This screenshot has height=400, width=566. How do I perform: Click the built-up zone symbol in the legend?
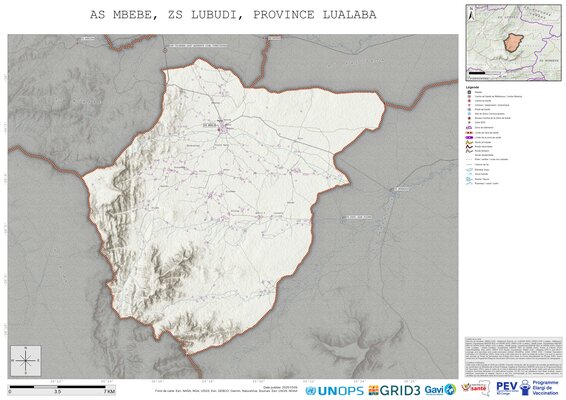click(x=469, y=127)
